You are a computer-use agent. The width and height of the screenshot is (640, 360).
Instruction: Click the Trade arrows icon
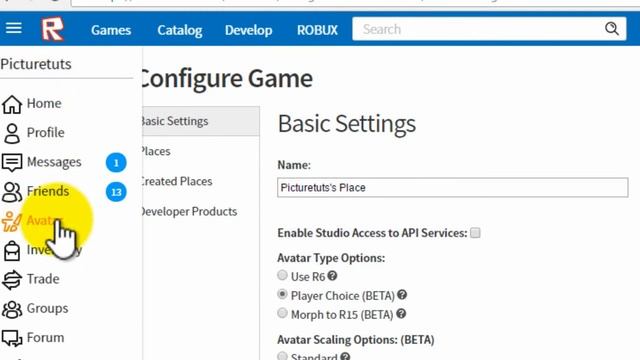(12, 280)
